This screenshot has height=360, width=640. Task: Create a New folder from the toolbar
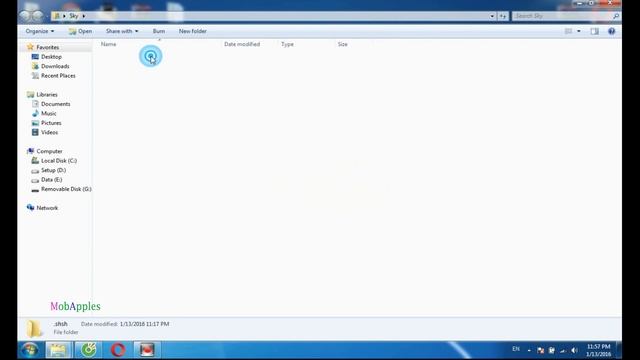click(193, 31)
